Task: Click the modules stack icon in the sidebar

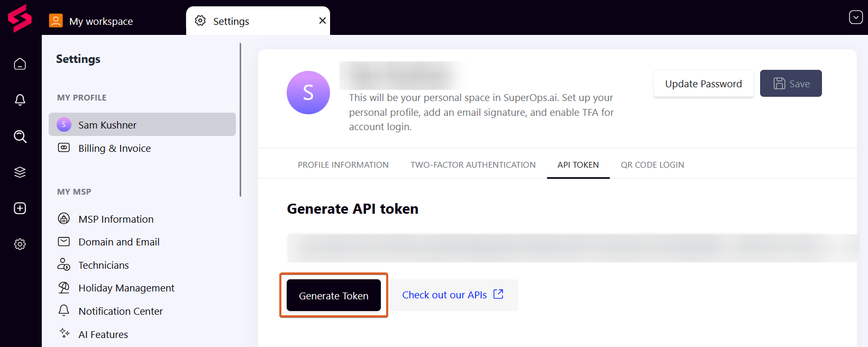Action: [20, 172]
